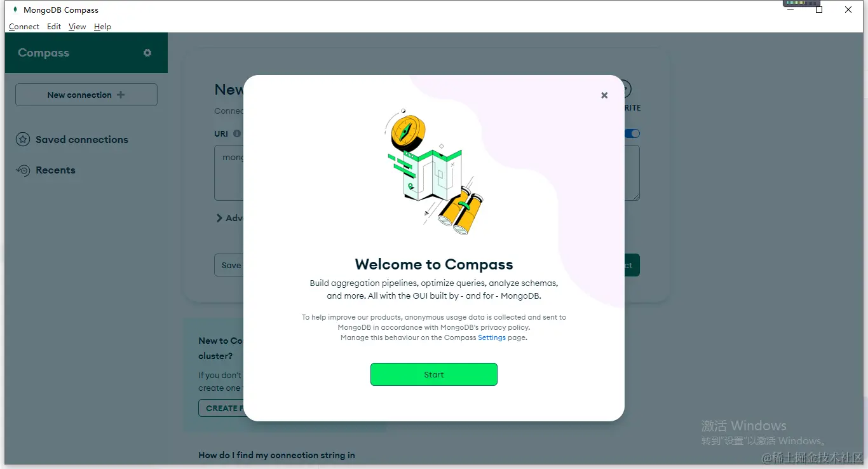Click the Compass settings gear icon

point(147,53)
